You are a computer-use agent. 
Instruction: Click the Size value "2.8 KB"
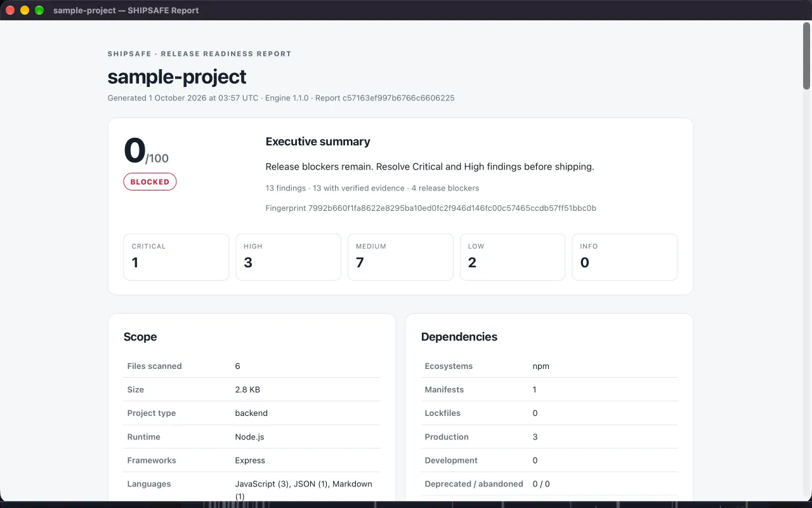click(x=247, y=389)
